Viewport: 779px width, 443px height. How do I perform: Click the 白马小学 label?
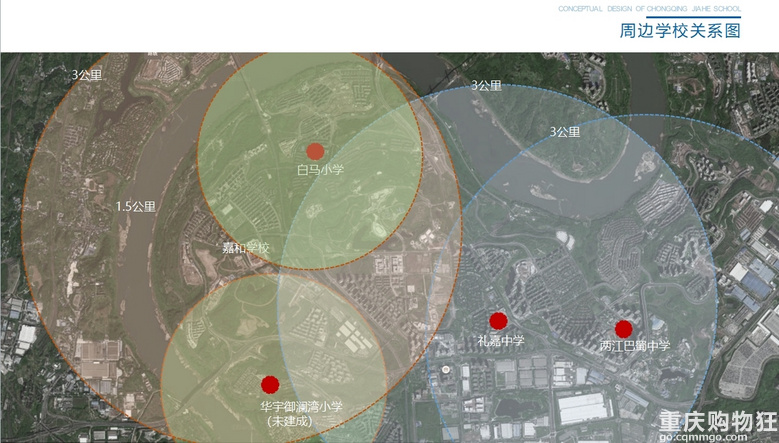point(320,170)
